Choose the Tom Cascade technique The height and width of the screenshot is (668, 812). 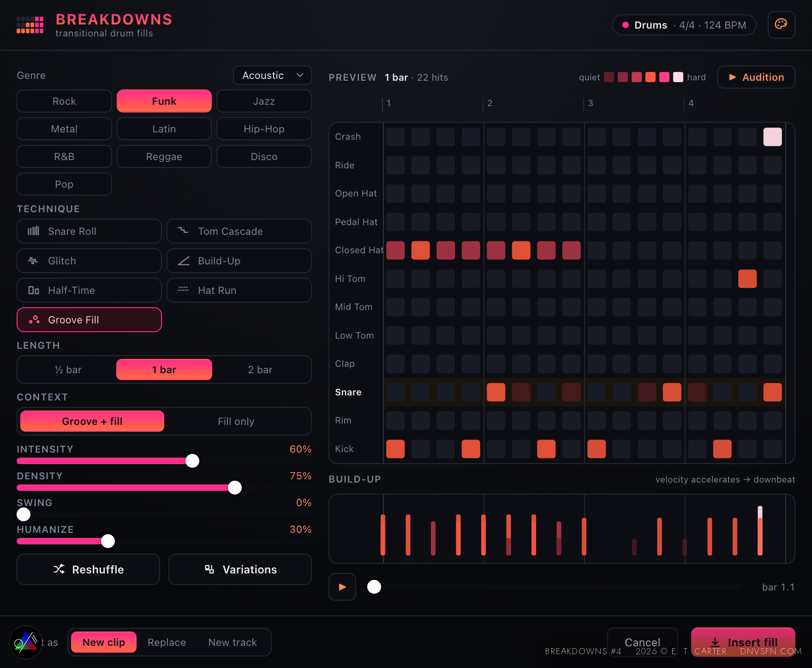tap(239, 231)
